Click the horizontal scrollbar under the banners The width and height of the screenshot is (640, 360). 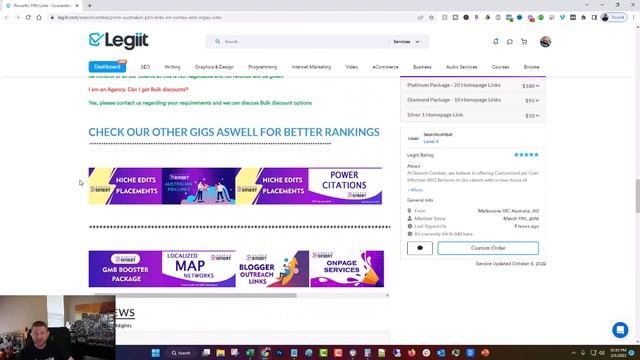[x=196, y=295]
